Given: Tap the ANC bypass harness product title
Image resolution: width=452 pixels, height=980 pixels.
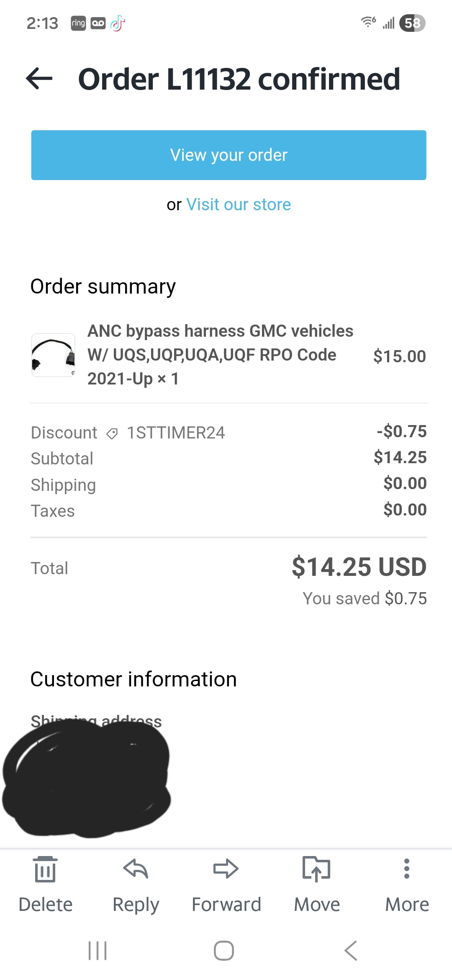Looking at the screenshot, I should click(220, 355).
